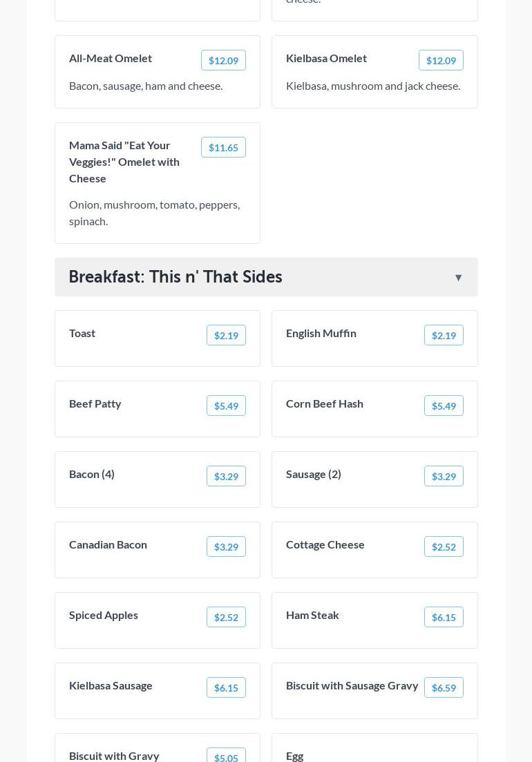Open the Kielbasa Omelet item title
Image resolution: width=532 pixels, height=762 pixels.
pyautogui.click(x=326, y=58)
